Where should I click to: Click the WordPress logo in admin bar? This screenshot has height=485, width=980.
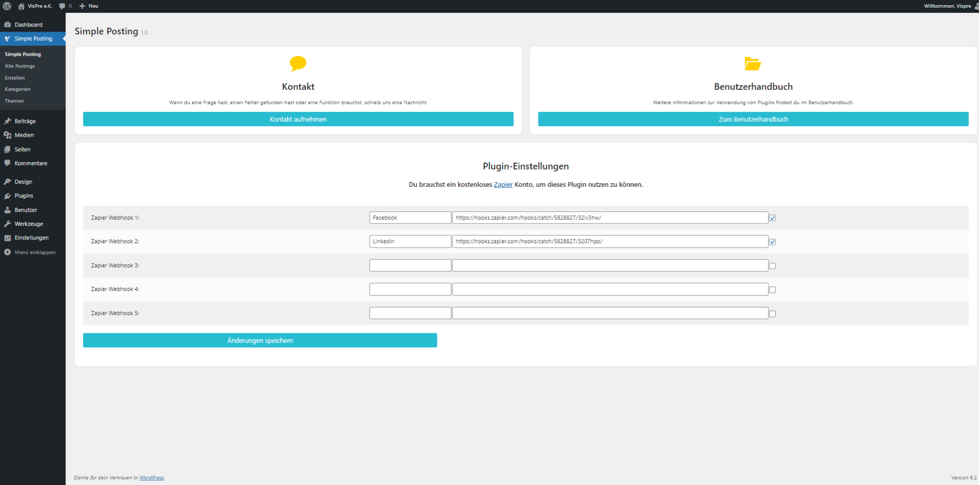click(x=7, y=6)
